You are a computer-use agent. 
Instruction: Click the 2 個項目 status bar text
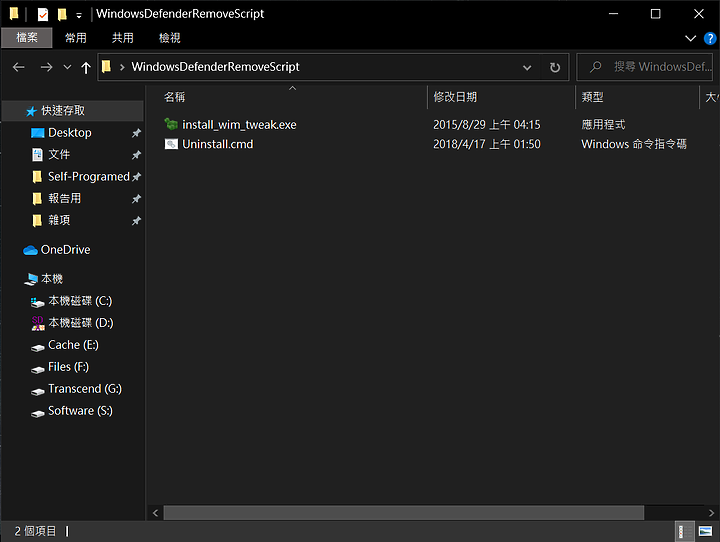[35, 531]
